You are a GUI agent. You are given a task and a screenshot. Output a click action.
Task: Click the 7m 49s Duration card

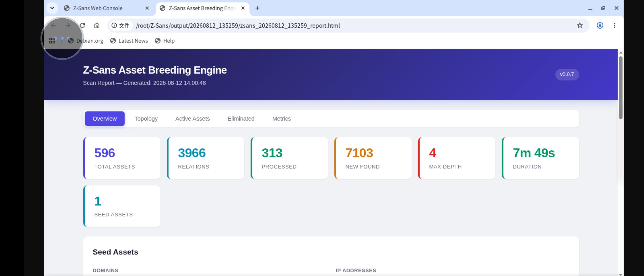(x=540, y=158)
